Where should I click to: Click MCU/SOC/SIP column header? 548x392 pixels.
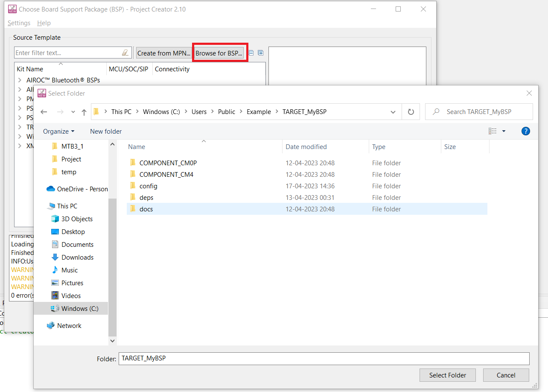tap(129, 69)
